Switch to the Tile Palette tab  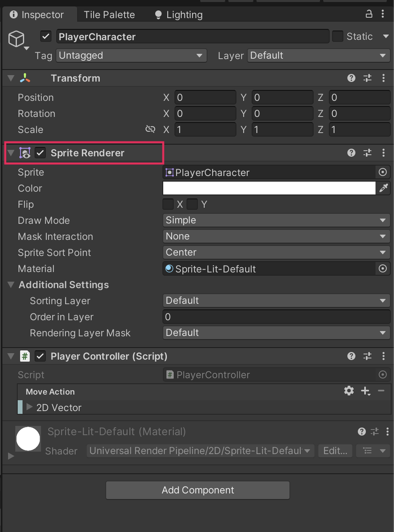coord(109,15)
